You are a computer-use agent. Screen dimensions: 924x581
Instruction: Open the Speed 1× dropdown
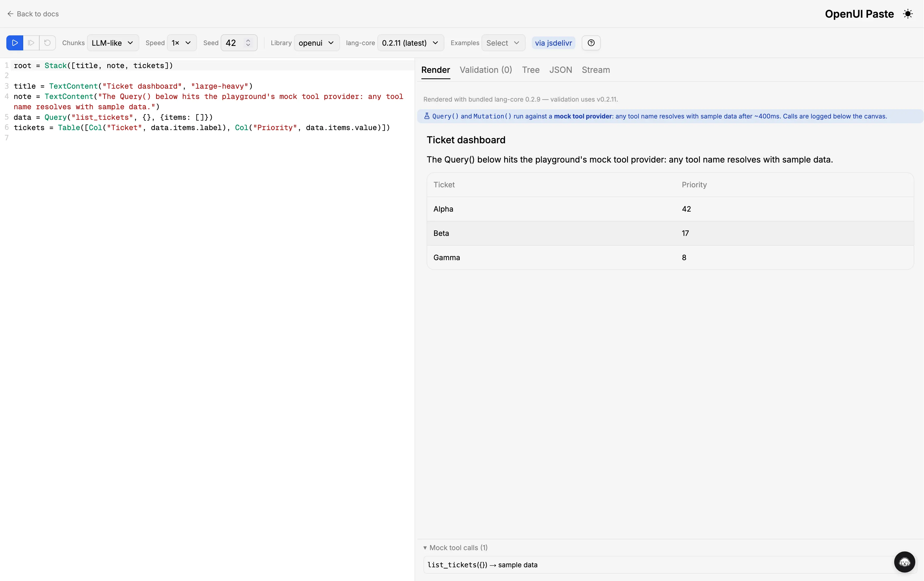coord(182,43)
